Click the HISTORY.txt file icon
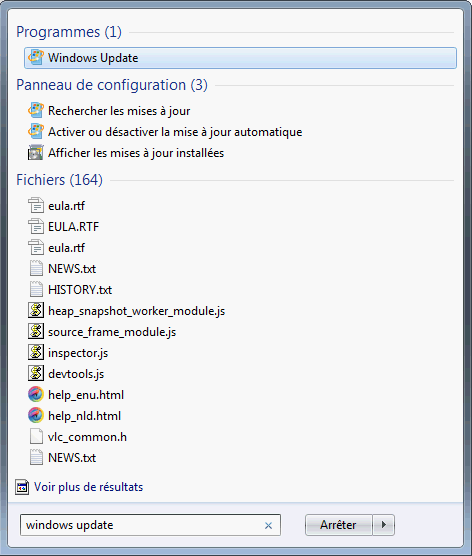 pos(36,289)
